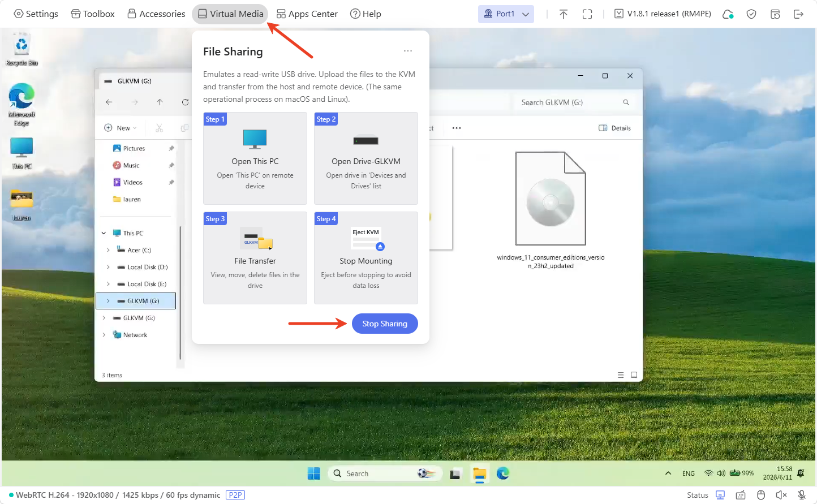The height and width of the screenshot is (504, 817).
Task: Switch Explorer to large thumbnails view icon
Action: (x=634, y=375)
